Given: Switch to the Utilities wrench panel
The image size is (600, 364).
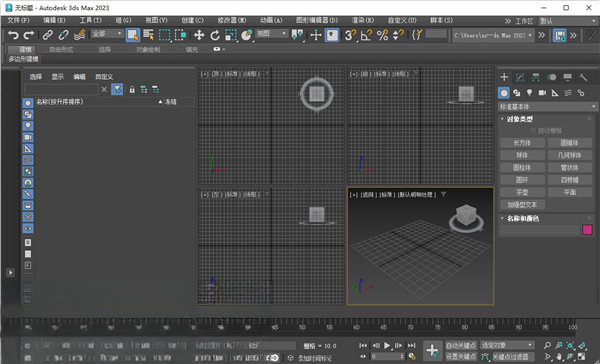Looking at the screenshot, I should tap(583, 77).
